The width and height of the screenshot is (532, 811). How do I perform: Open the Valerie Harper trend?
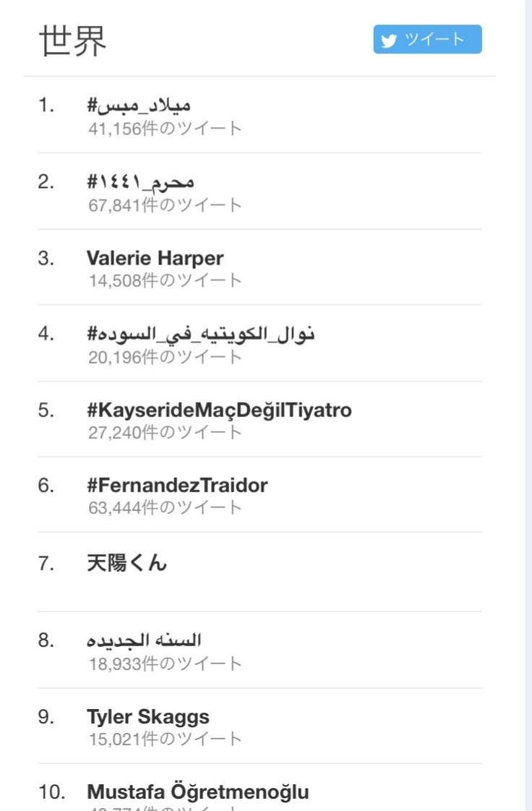point(155,257)
